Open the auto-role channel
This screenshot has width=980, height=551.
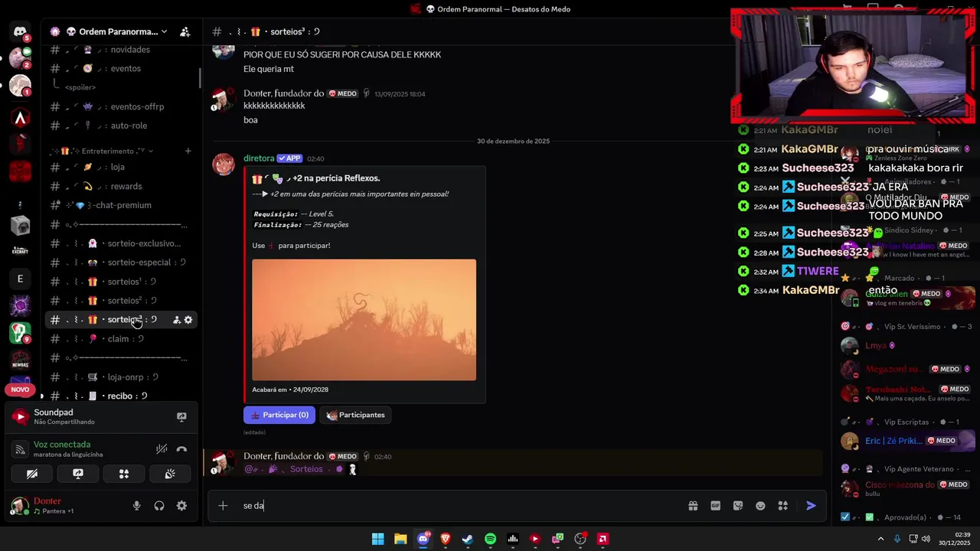tap(122, 126)
